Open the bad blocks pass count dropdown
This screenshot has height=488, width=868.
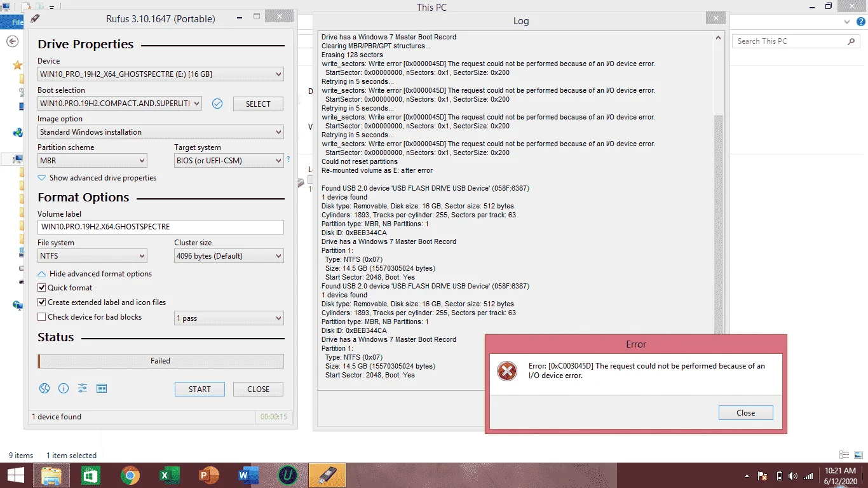point(229,318)
